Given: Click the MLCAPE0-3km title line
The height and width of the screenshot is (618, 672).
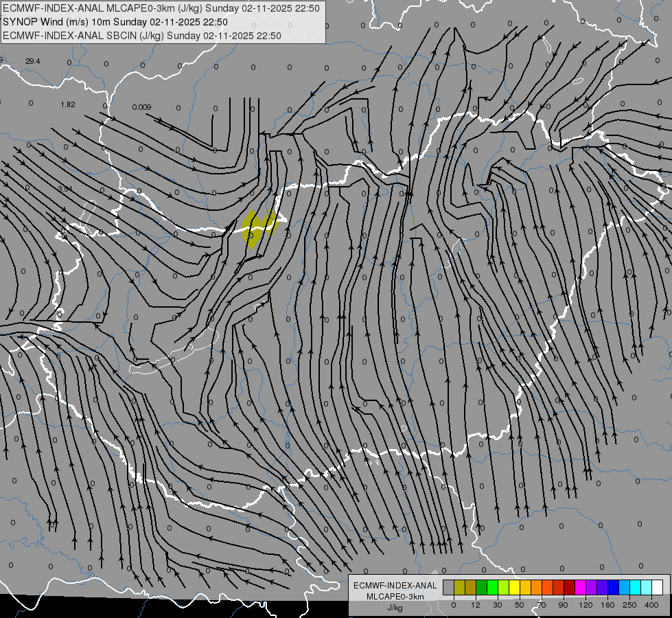Looking at the screenshot, I should pyautogui.click(x=161, y=8).
